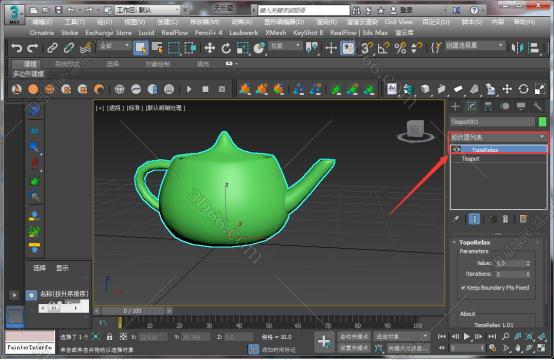Click the Undo arrow in main toolbar
The height and width of the screenshot is (360, 554).
16,48
